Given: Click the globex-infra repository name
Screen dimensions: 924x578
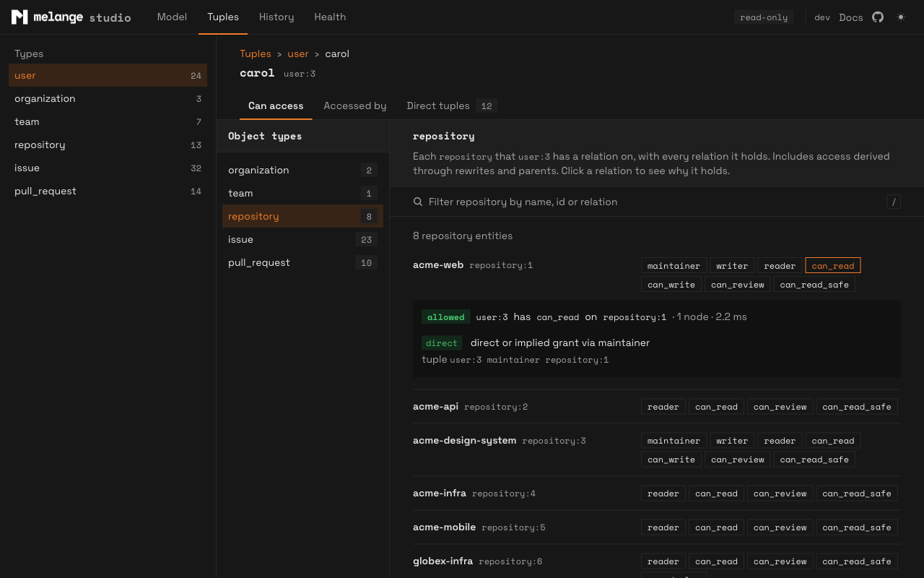Looking at the screenshot, I should pos(443,561).
